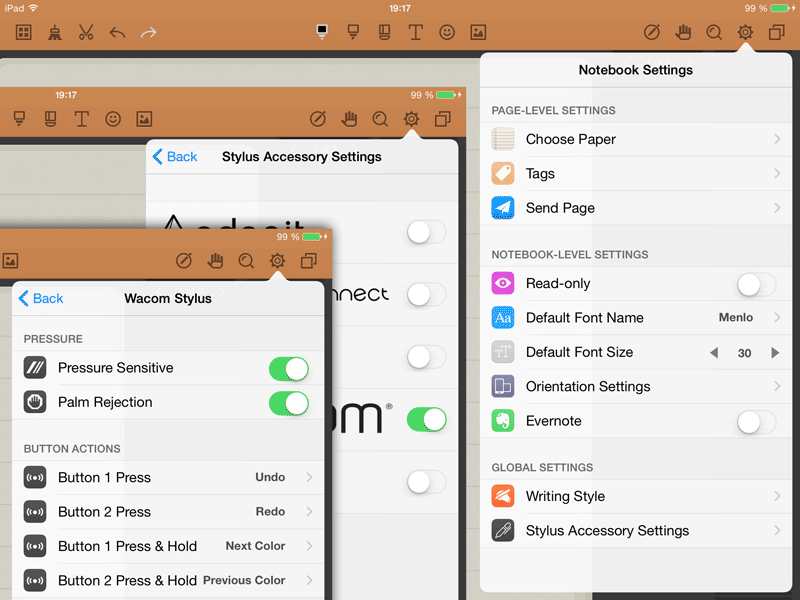This screenshot has width=800, height=600.
Task: Open the Tags settings entry
Action: click(636, 174)
